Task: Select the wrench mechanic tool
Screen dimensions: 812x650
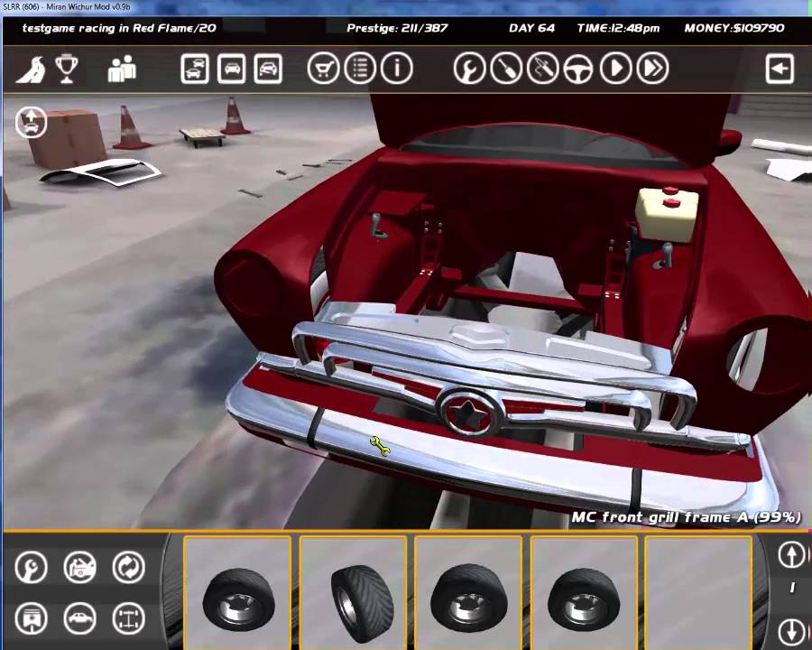Action: click(x=470, y=69)
